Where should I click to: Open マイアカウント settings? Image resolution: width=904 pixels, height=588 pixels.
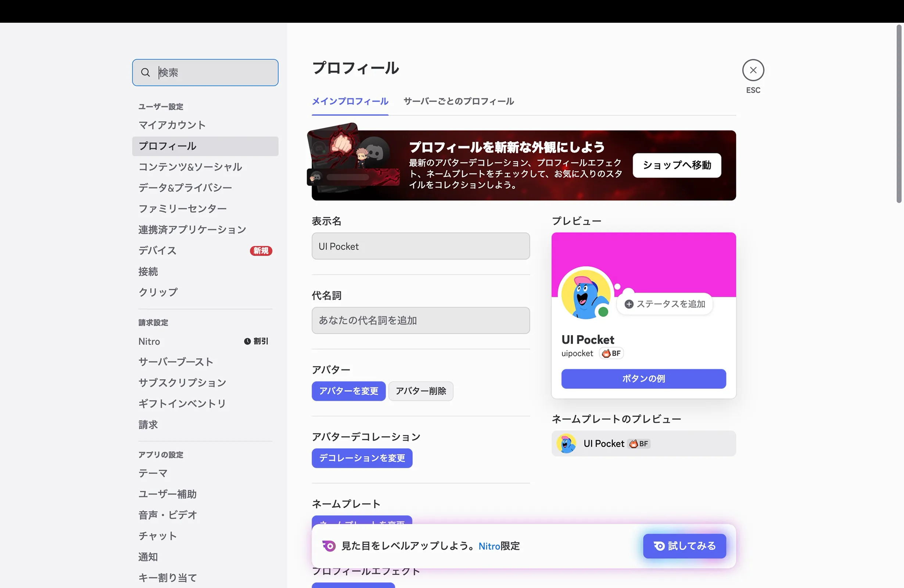[x=205, y=125]
